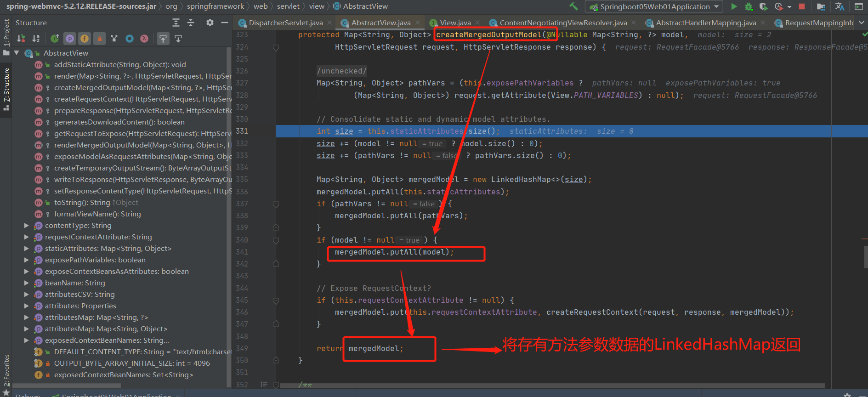This screenshot has width=868, height=397.
Task: Close the AbstractHandlerMapping.java tab
Action: (763, 23)
